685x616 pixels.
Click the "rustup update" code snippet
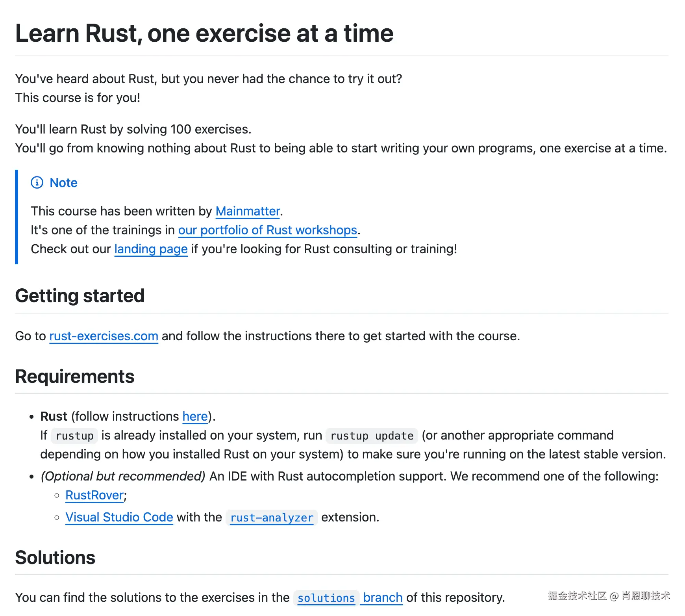tap(372, 436)
